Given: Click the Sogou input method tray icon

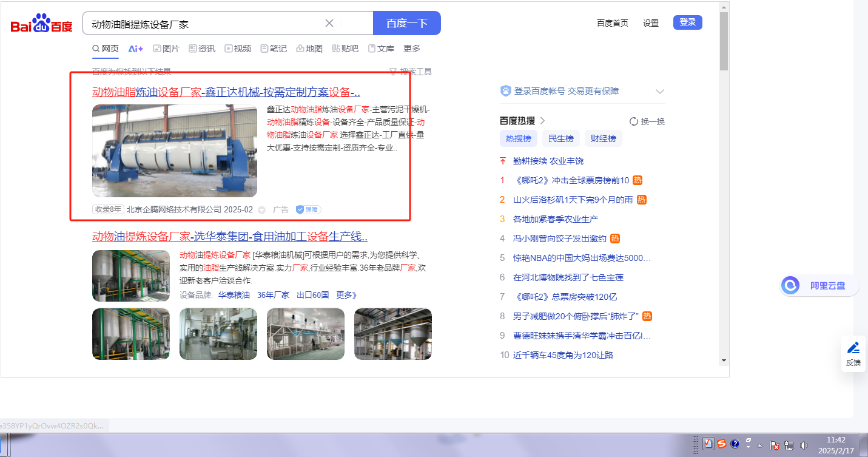Looking at the screenshot, I should (722, 444).
